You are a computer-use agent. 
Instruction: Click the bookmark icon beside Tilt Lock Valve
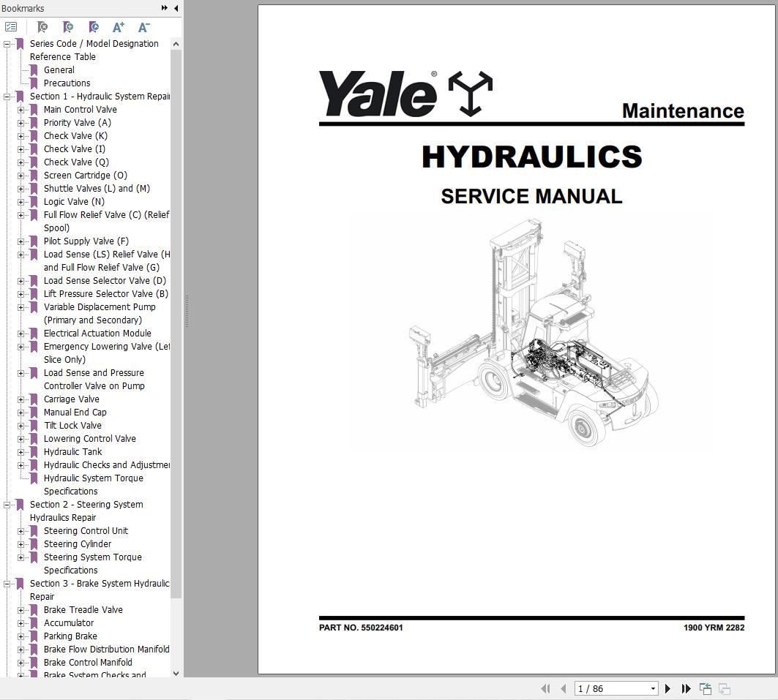(x=34, y=426)
